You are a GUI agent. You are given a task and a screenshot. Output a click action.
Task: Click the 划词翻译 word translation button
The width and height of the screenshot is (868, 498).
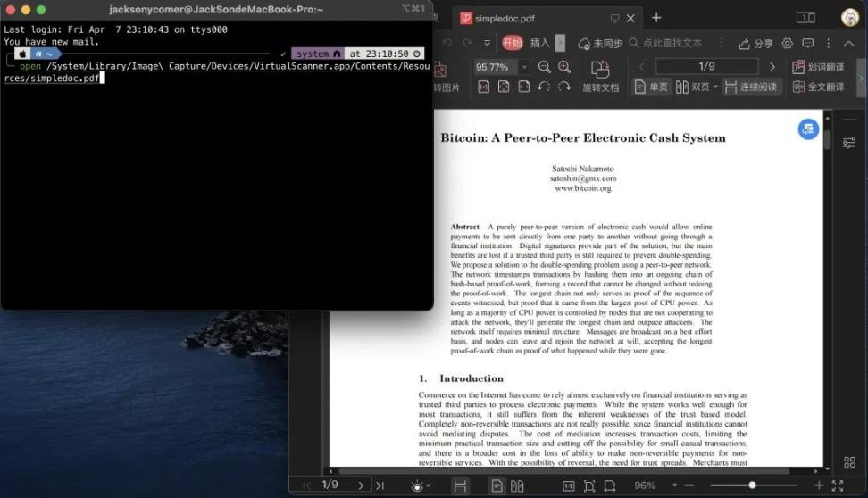tap(818, 67)
